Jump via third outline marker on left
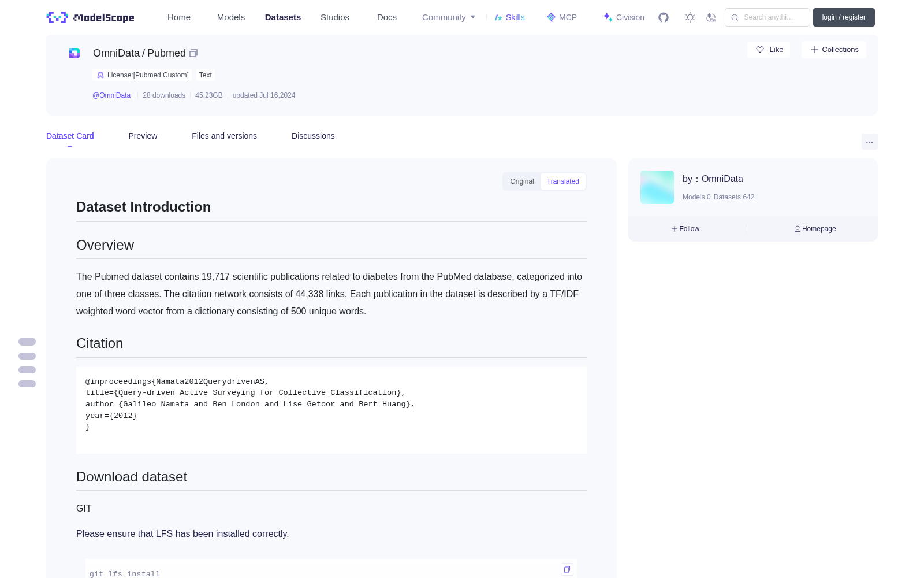 point(27,370)
